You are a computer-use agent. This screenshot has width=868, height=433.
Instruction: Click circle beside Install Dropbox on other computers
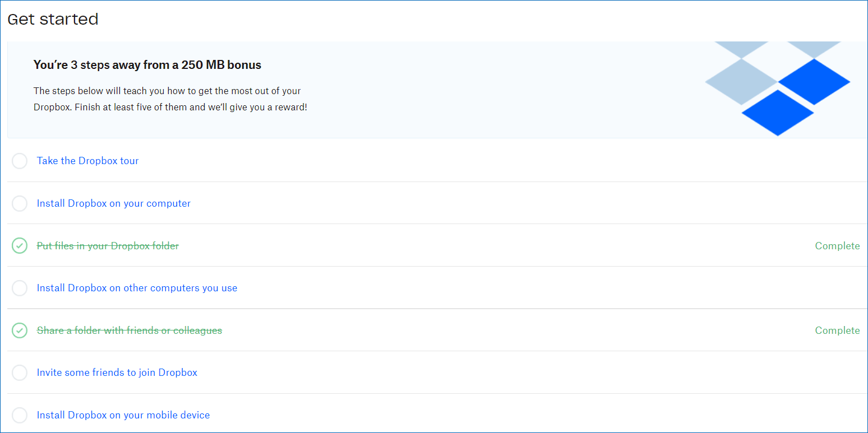pos(20,288)
